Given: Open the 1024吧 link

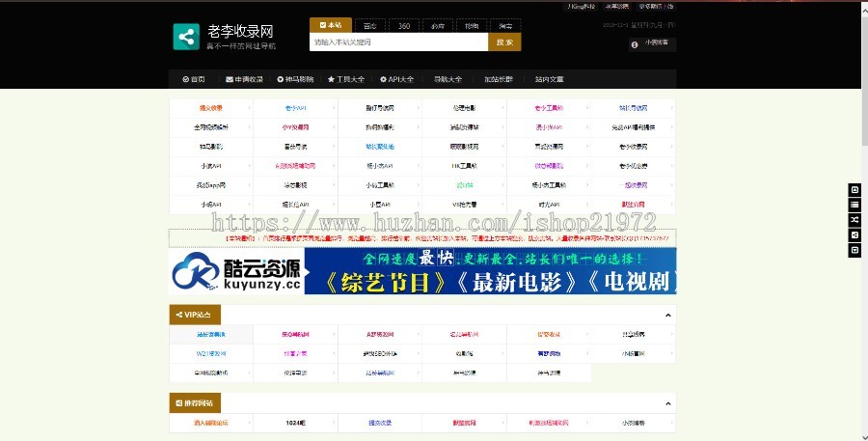Looking at the screenshot, I should pyautogui.click(x=296, y=423).
